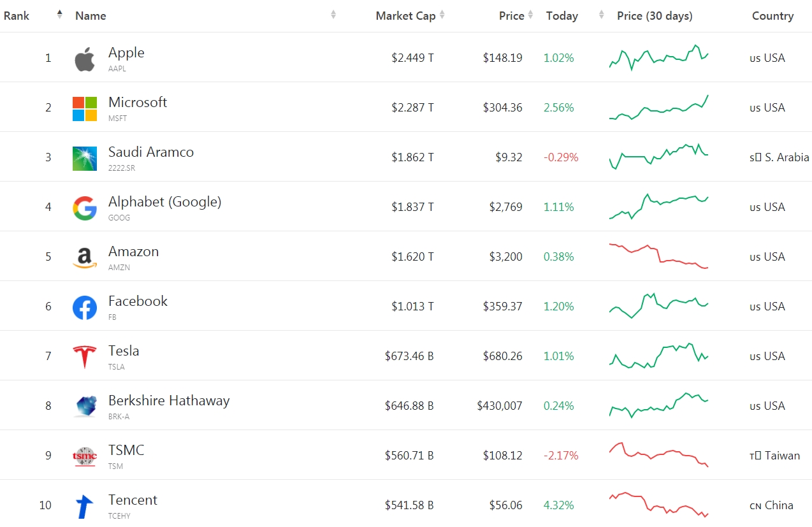This screenshot has width=812, height=527.
Task: Click Microsoft's 2.56% change value
Action: [x=559, y=108]
